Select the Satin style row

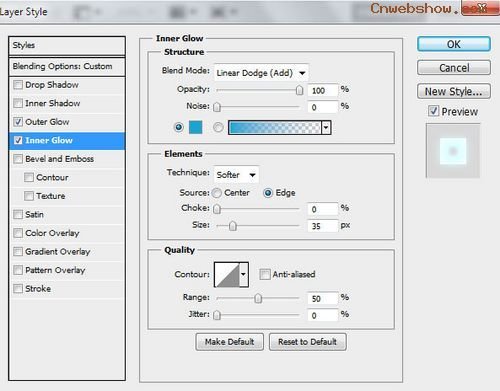coord(67,214)
